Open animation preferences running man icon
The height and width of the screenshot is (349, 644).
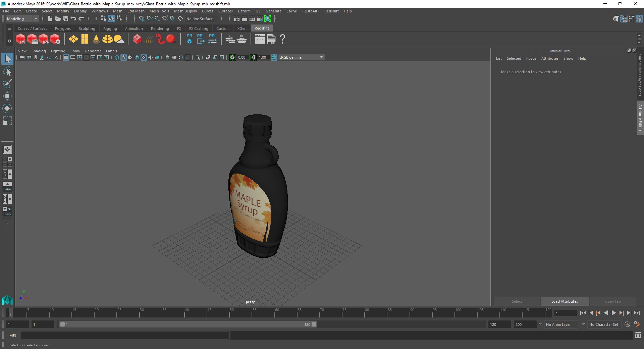click(x=637, y=325)
